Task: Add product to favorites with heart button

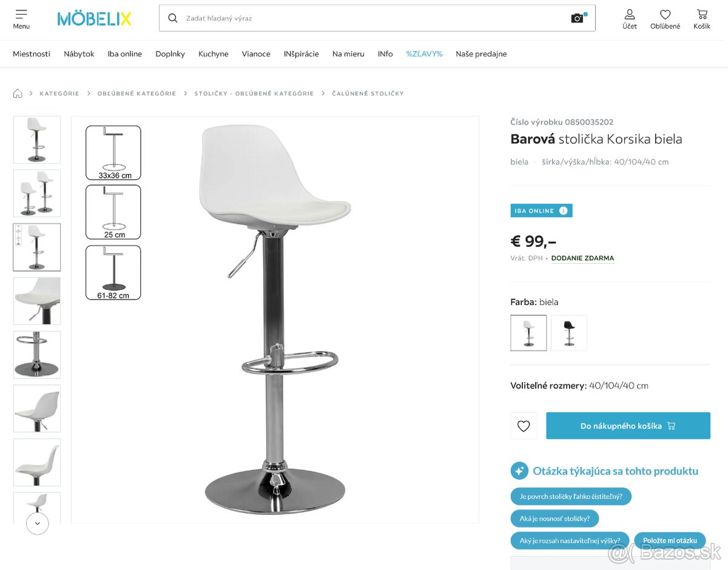Action: click(524, 426)
